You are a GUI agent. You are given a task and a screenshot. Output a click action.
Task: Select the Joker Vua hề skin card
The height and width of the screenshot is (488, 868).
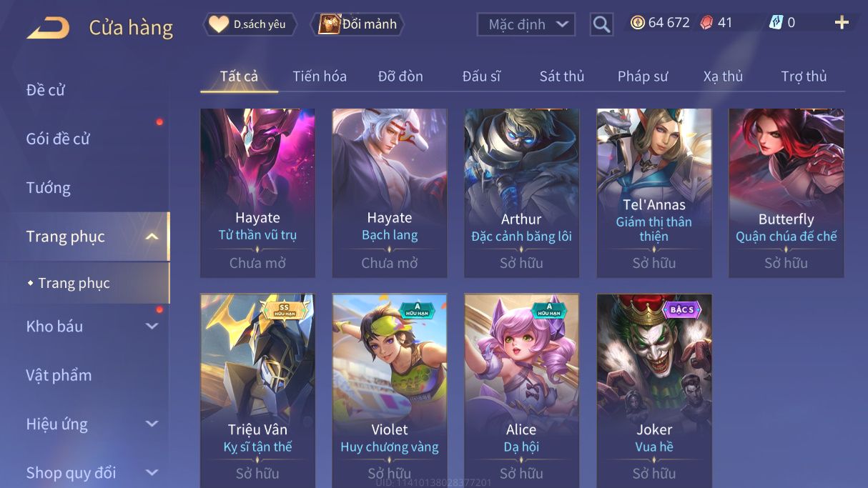654,391
